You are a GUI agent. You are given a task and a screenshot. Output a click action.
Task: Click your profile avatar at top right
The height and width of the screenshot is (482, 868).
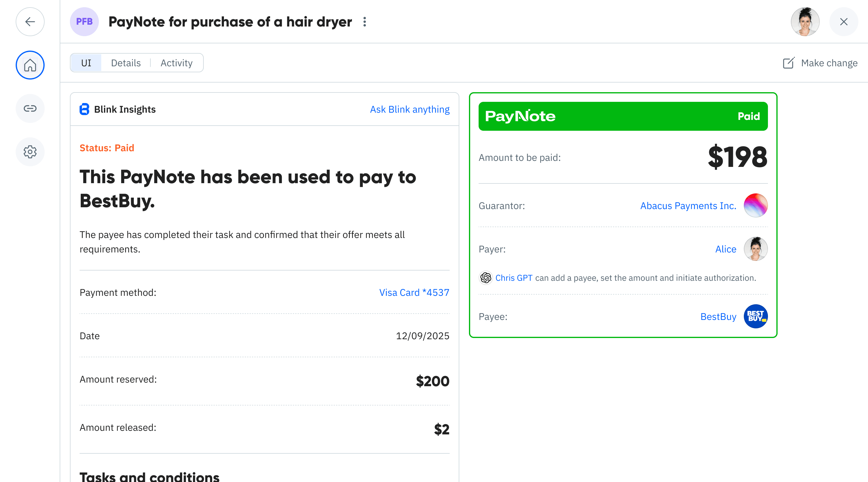[x=805, y=22]
